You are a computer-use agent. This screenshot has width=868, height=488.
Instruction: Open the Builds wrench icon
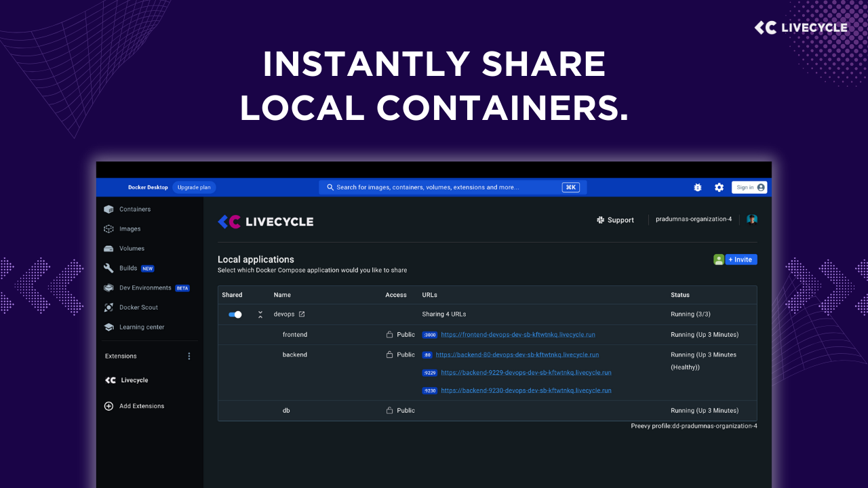pyautogui.click(x=108, y=268)
